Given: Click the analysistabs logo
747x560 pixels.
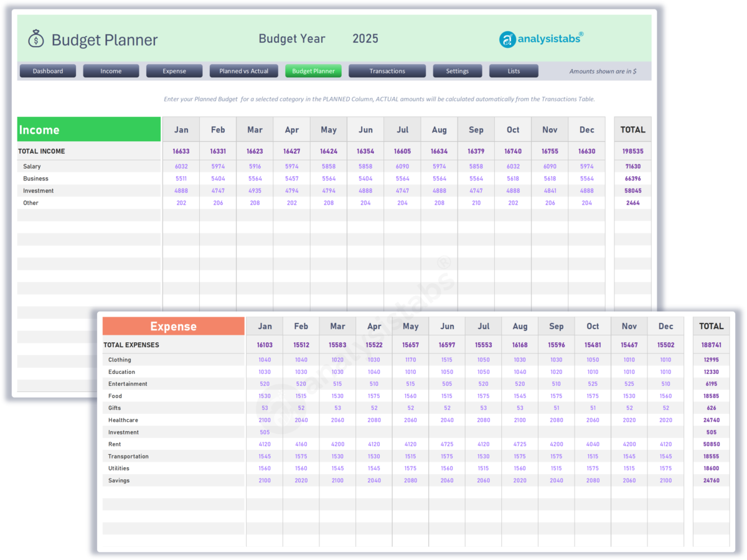Looking at the screenshot, I should point(542,38).
